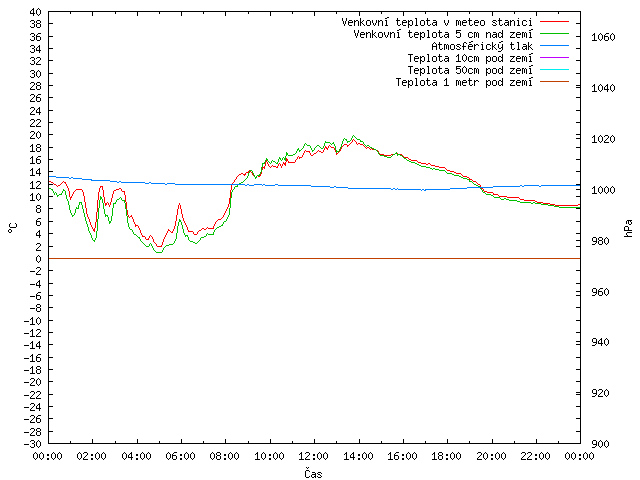Click time label '16:00'
Screen dimensions: 640x480
402,456
